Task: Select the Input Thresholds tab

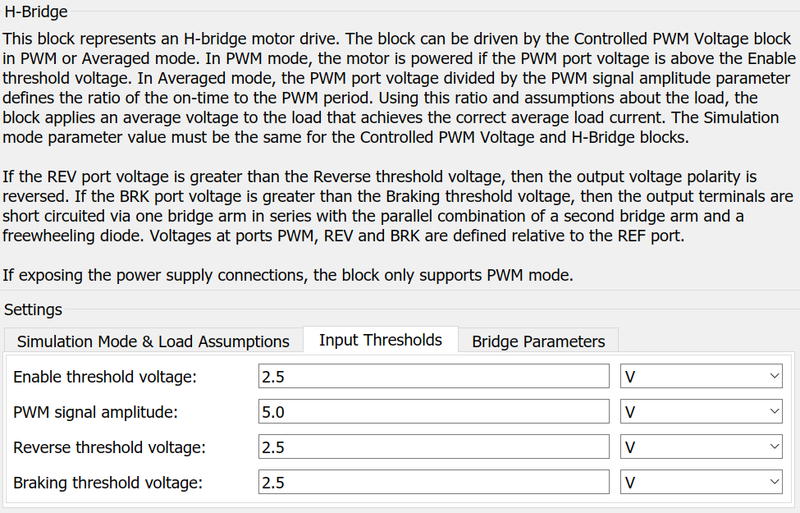Action: click(380, 340)
